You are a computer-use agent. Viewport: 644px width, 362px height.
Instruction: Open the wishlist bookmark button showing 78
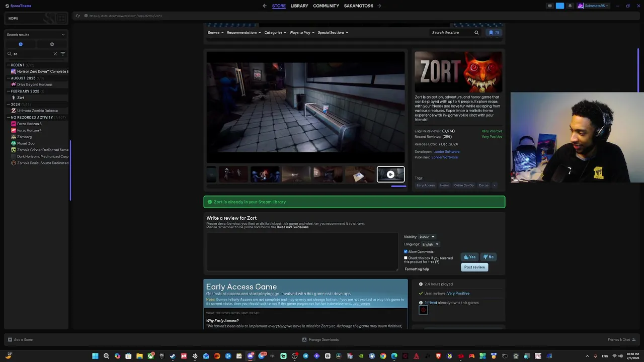494,33
